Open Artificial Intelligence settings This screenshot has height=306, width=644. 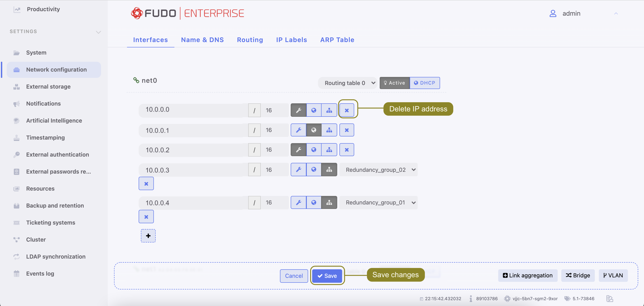(54, 121)
